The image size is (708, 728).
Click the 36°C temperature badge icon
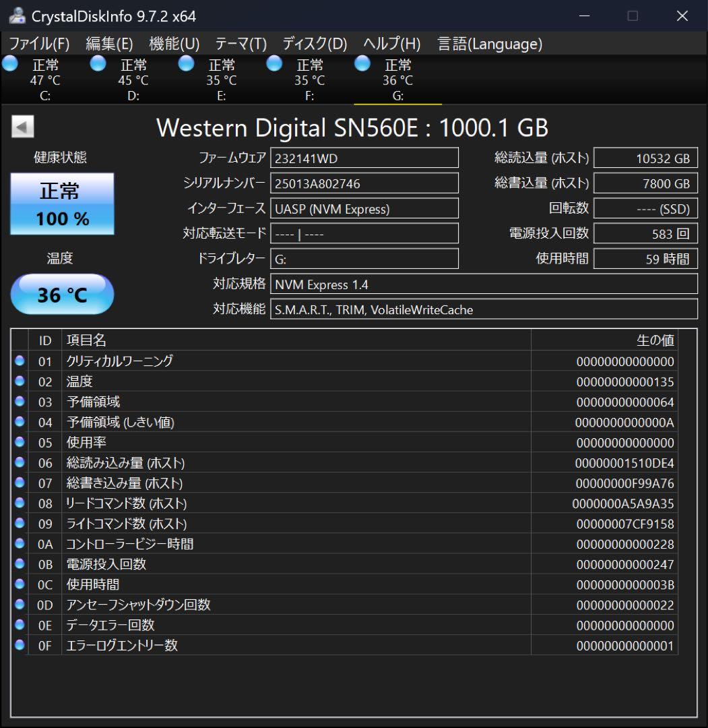point(62,294)
